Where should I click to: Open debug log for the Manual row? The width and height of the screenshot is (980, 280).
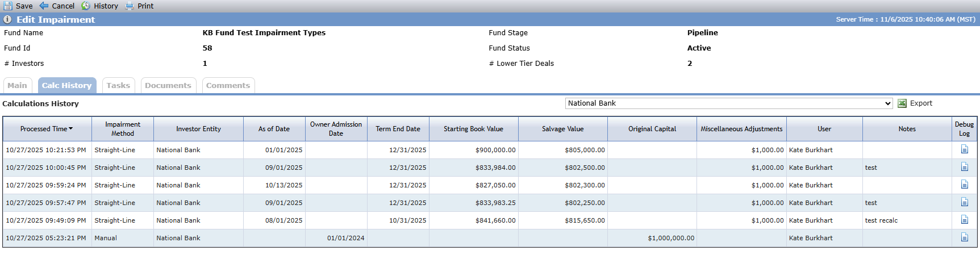964,237
